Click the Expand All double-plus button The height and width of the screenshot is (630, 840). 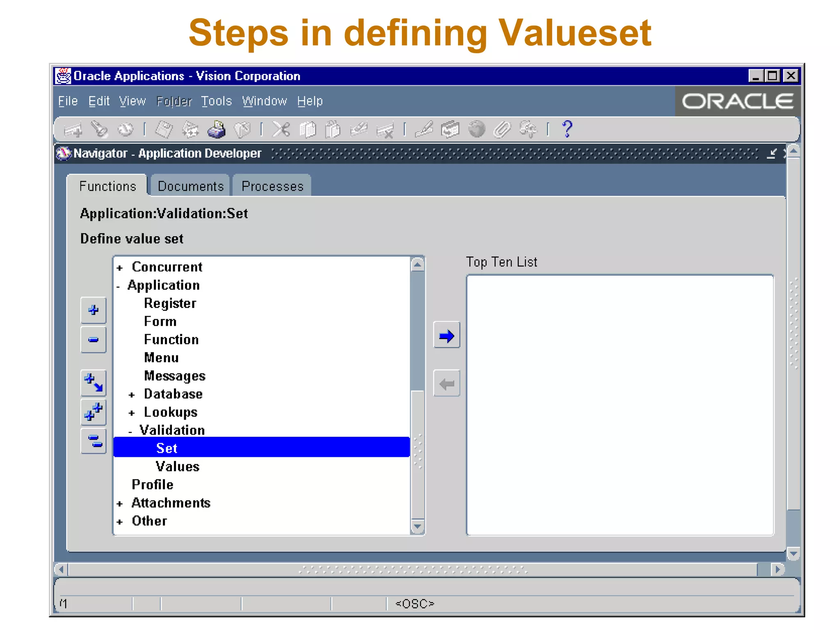coord(94,412)
